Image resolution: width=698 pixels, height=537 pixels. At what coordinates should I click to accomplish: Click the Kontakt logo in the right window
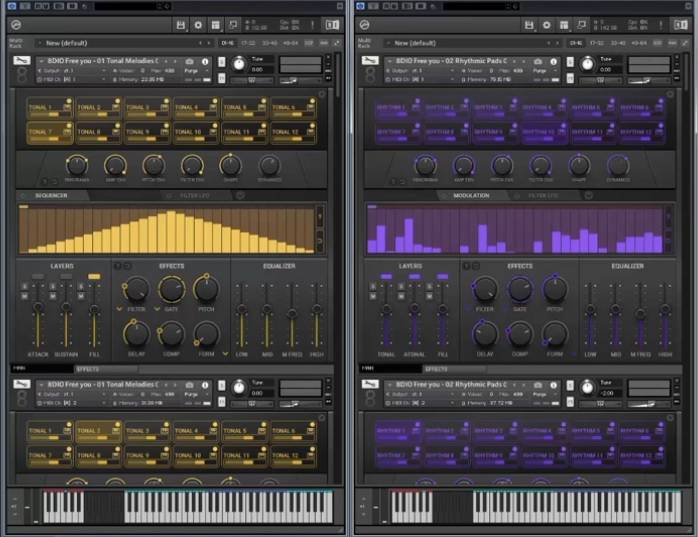point(365,24)
